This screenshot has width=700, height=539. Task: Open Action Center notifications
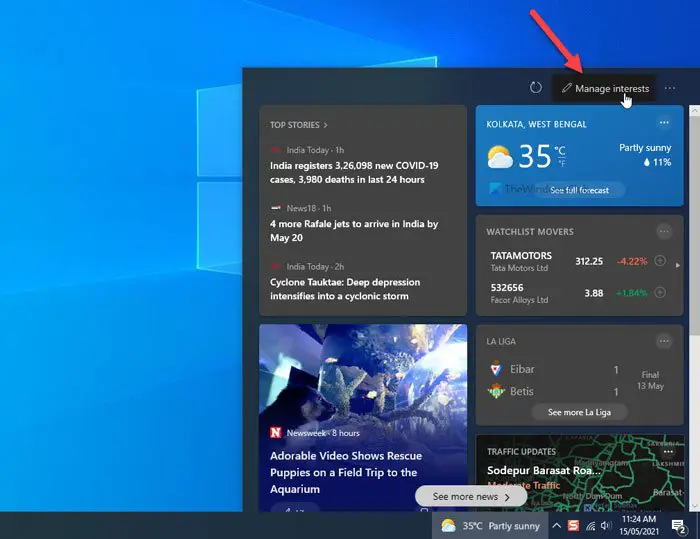click(x=679, y=527)
